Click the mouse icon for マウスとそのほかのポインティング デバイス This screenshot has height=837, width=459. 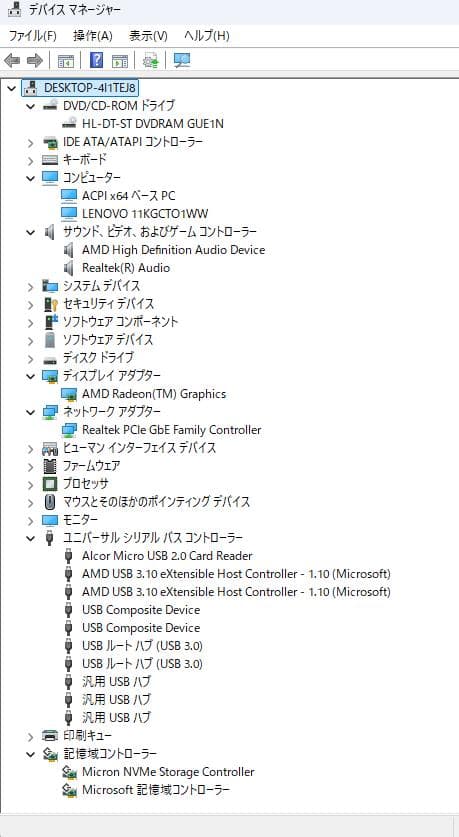tap(50, 502)
